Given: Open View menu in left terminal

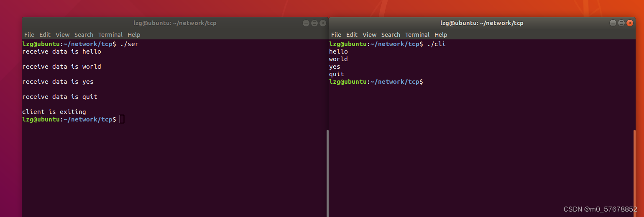Looking at the screenshot, I should pyautogui.click(x=62, y=35).
